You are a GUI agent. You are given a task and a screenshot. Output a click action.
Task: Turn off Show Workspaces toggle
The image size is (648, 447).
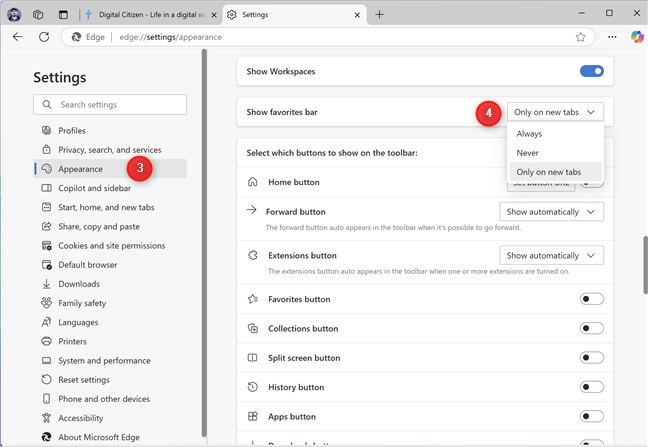591,71
